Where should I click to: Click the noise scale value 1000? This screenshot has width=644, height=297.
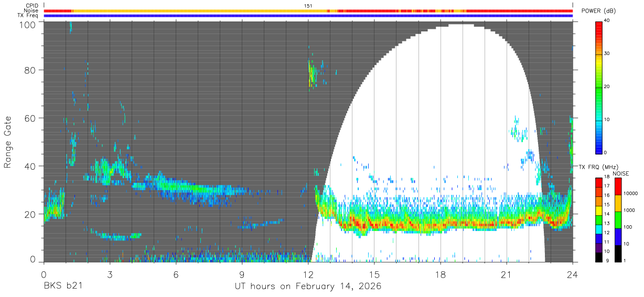click(629, 210)
